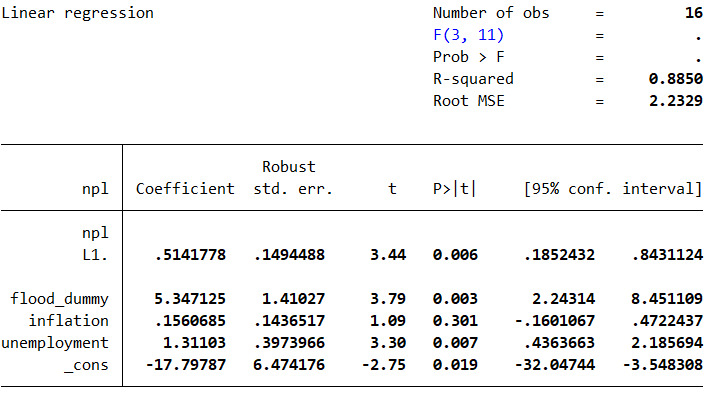Select flood_dummy p-value 0.003
The width and height of the screenshot is (710, 393).
[x=455, y=299]
